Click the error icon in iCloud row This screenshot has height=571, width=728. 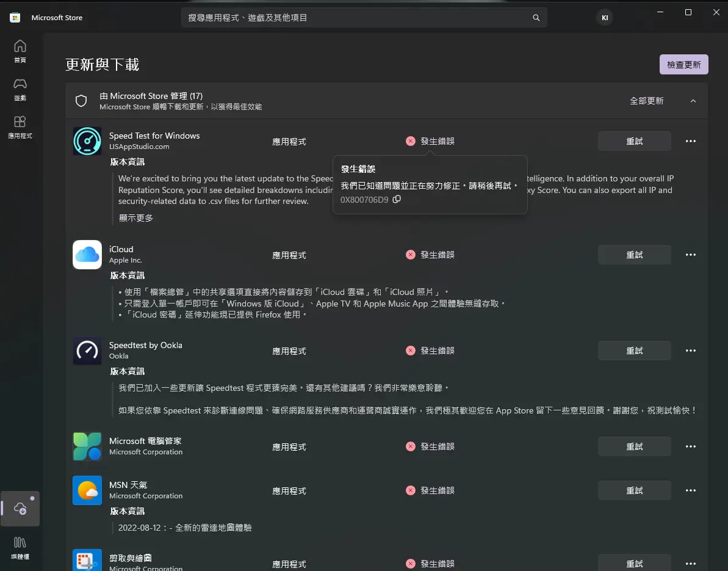click(x=411, y=255)
